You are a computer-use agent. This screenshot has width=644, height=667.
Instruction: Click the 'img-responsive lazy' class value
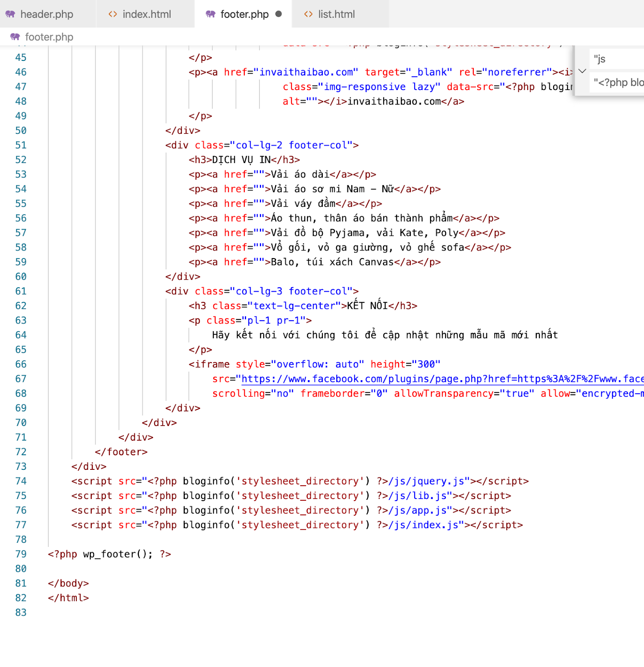click(379, 87)
